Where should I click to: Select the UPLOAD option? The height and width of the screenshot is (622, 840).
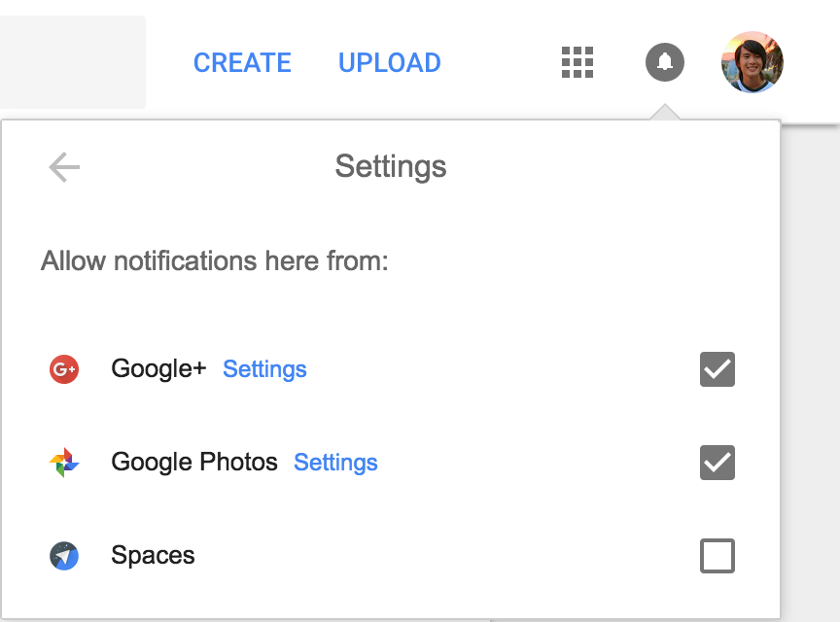(x=389, y=62)
